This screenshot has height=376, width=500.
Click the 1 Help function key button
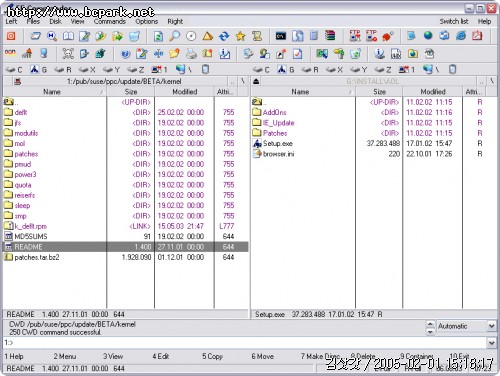[x=14, y=356]
